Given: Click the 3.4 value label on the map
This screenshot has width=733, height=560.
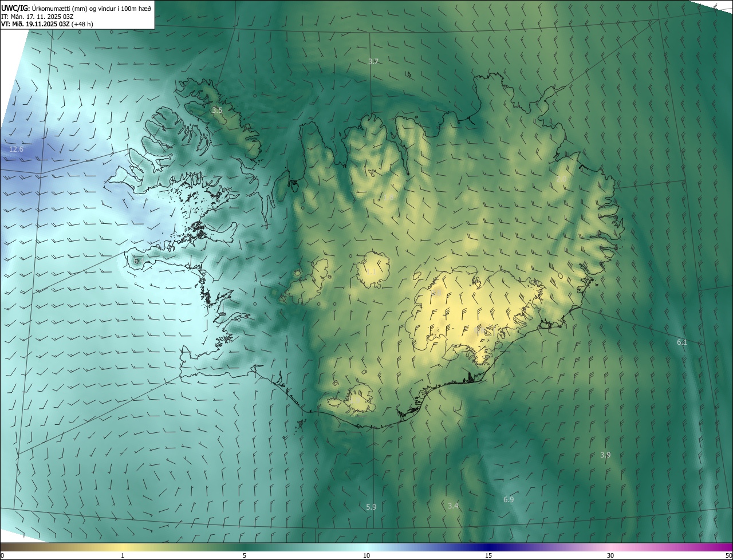Looking at the screenshot, I should pos(453,506).
